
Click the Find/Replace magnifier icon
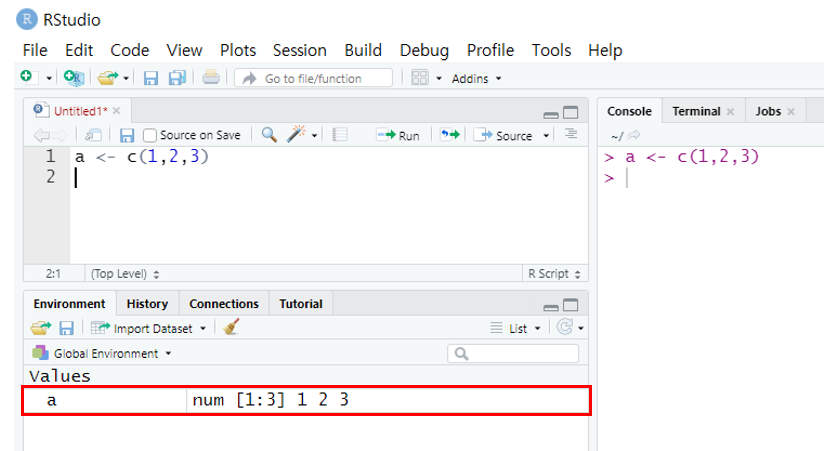(269, 134)
